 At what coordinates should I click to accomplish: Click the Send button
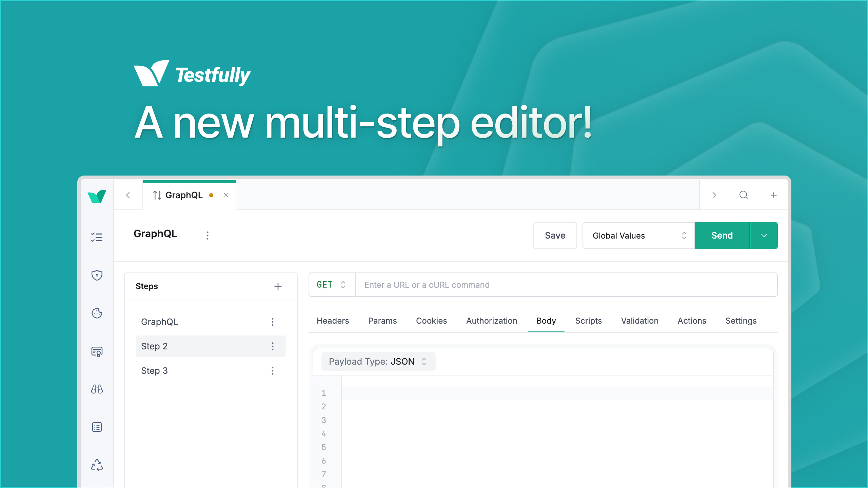[x=722, y=236]
